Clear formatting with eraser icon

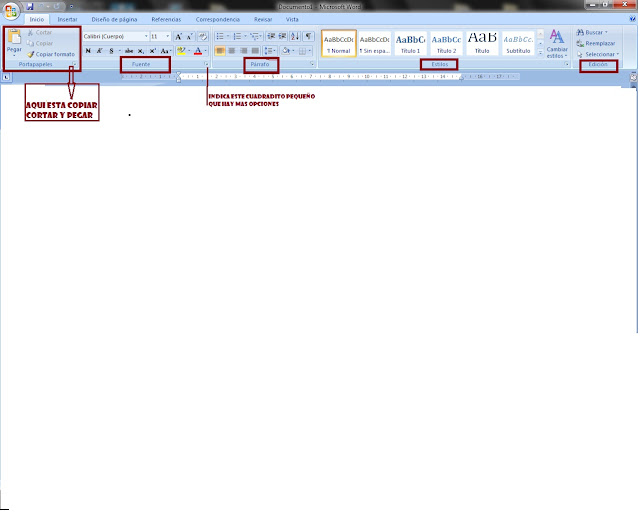(203, 36)
